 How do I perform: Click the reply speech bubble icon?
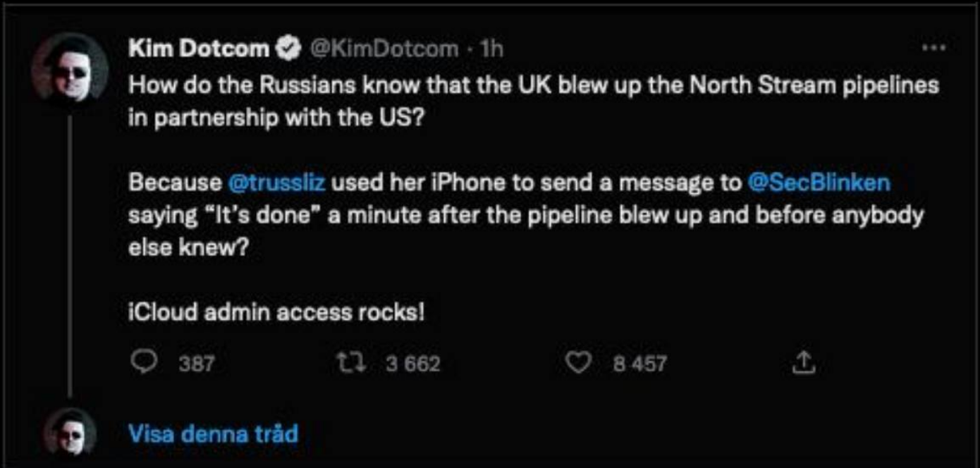click(x=144, y=362)
